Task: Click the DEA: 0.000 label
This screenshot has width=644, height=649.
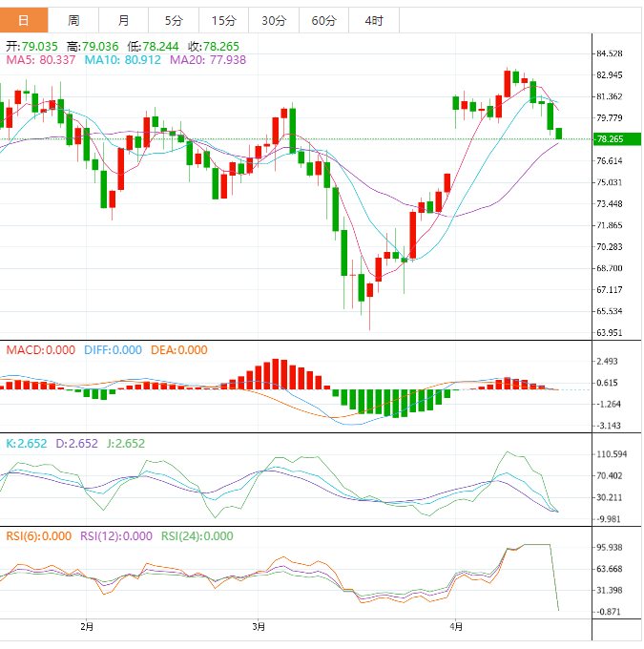Action: coord(178,350)
